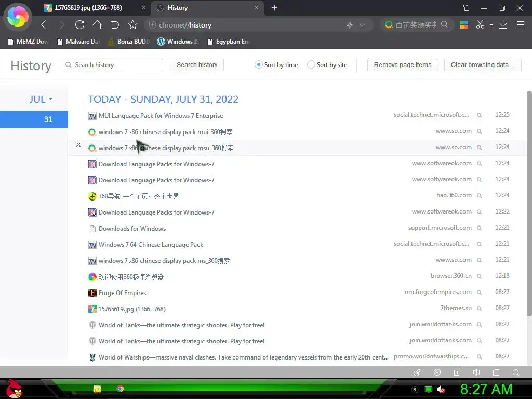Screen dimensions: 532x399
Task: Click the rocket accelerator status bar icon
Action: [417, 373]
